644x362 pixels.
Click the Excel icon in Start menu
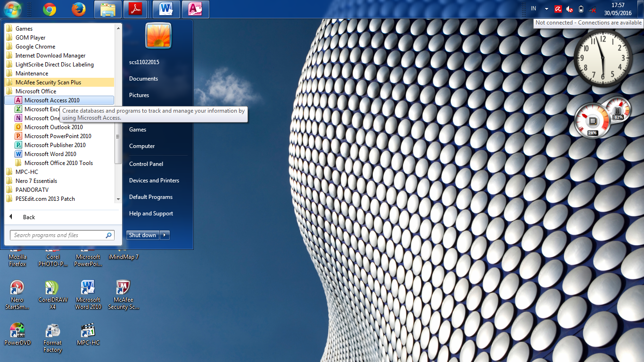click(x=18, y=109)
